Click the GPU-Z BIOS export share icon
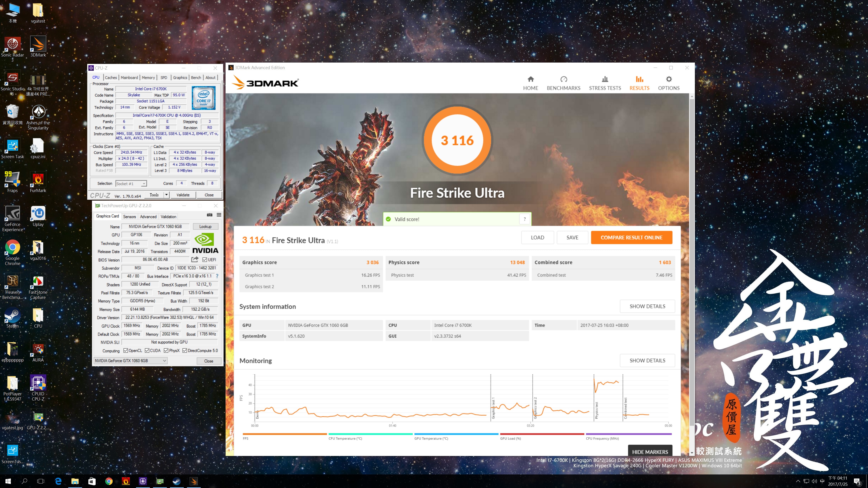 tap(195, 259)
